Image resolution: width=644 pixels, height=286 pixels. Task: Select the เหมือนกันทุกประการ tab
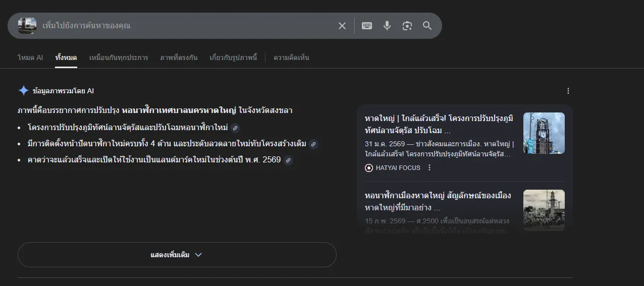click(x=119, y=58)
